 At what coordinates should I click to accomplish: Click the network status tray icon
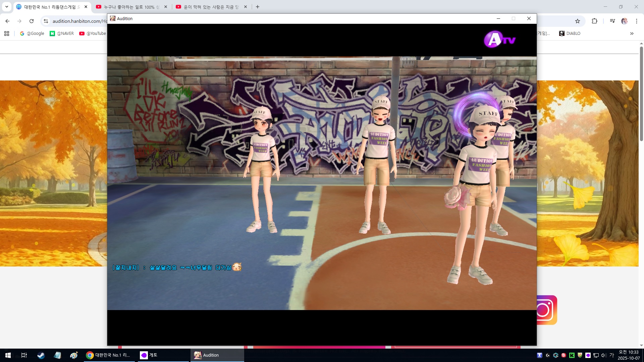(596, 355)
